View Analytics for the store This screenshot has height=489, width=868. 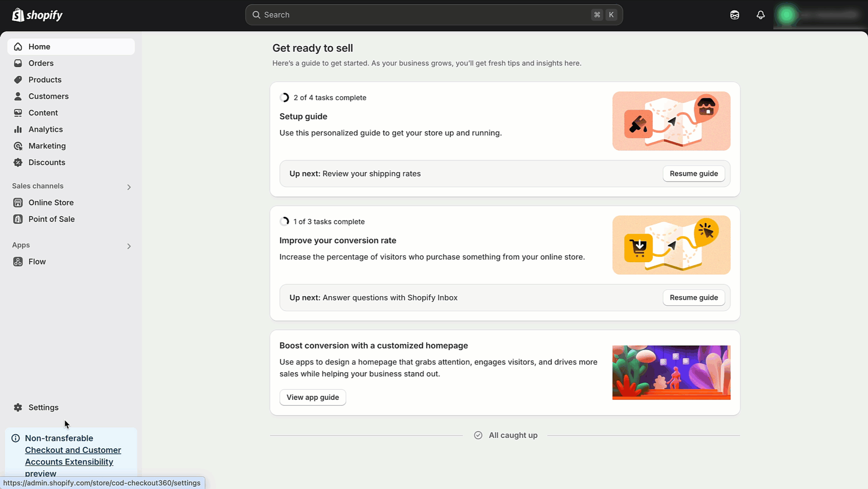click(x=45, y=129)
